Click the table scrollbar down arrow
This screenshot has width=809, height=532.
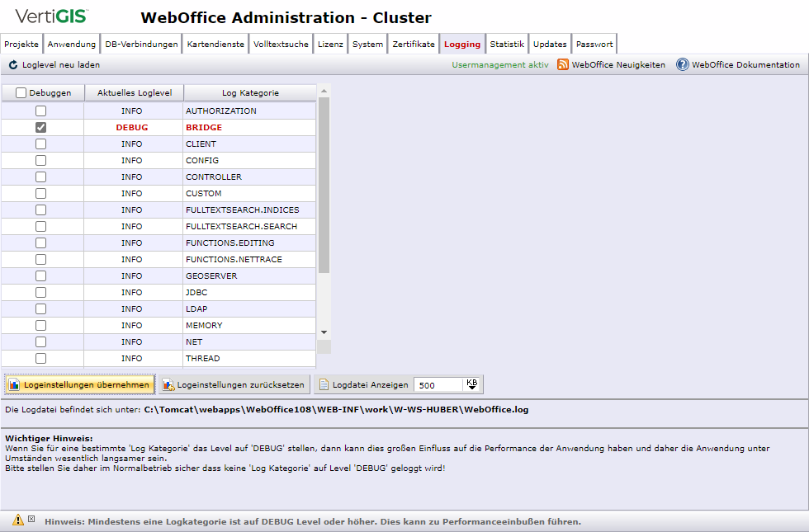(x=324, y=332)
